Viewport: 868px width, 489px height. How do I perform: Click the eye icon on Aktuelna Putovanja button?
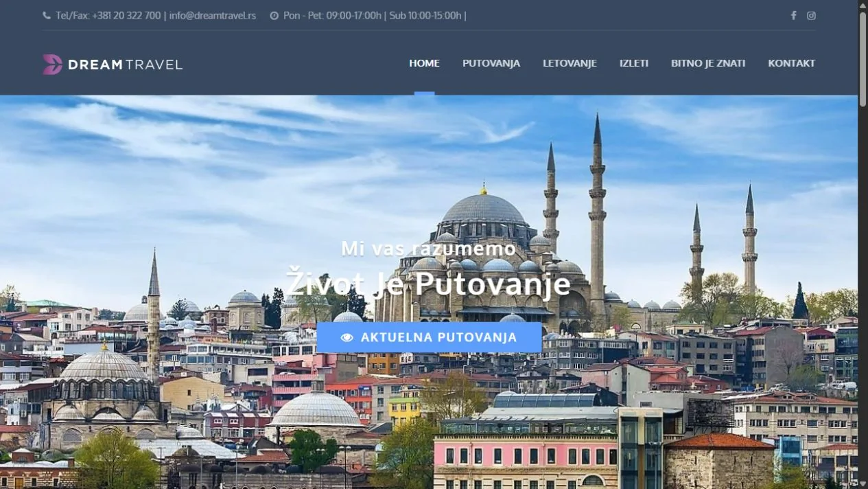347,337
